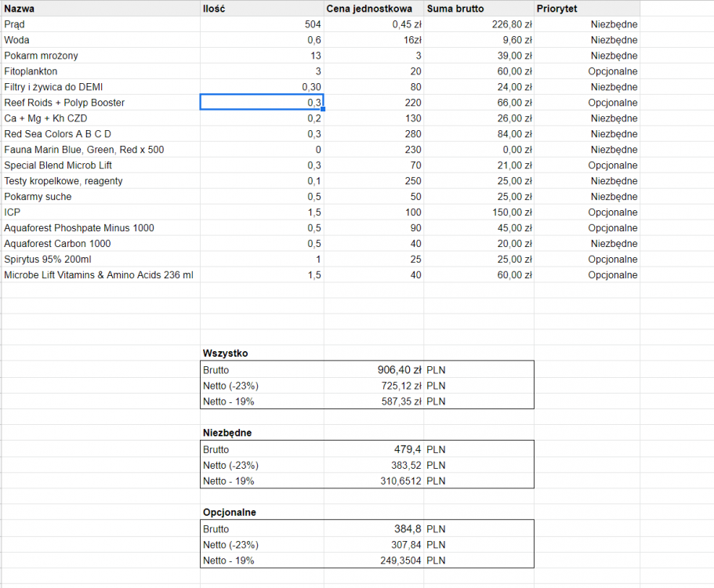Image resolution: width=714 pixels, height=588 pixels.
Task: Select the Microbe Lift Vitamins & Amino Acids cell
Action: (100, 275)
